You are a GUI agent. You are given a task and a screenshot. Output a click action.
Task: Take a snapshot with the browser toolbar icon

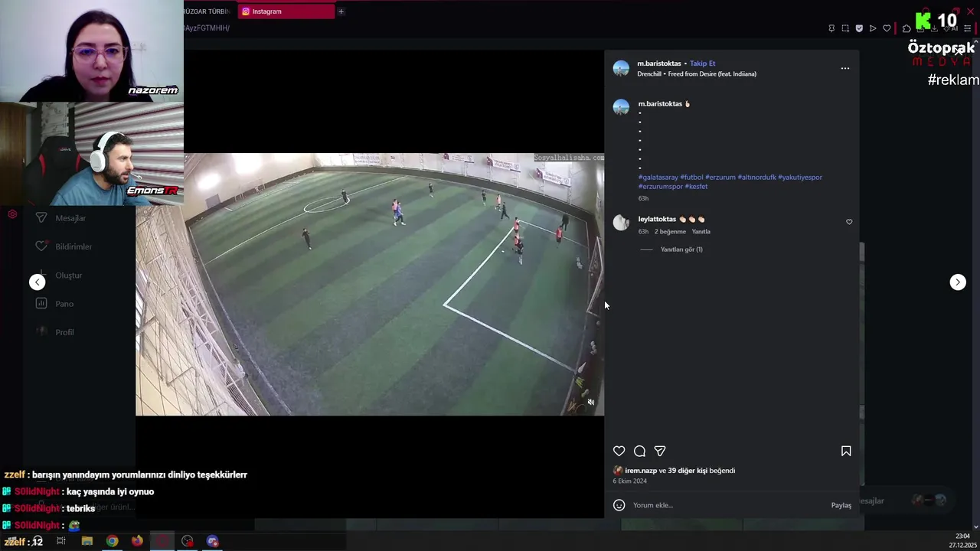[845, 28]
